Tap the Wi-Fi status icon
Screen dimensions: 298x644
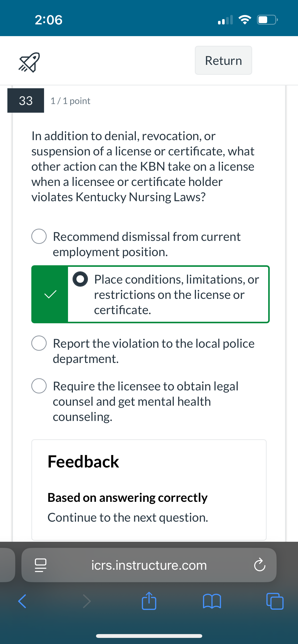245,20
